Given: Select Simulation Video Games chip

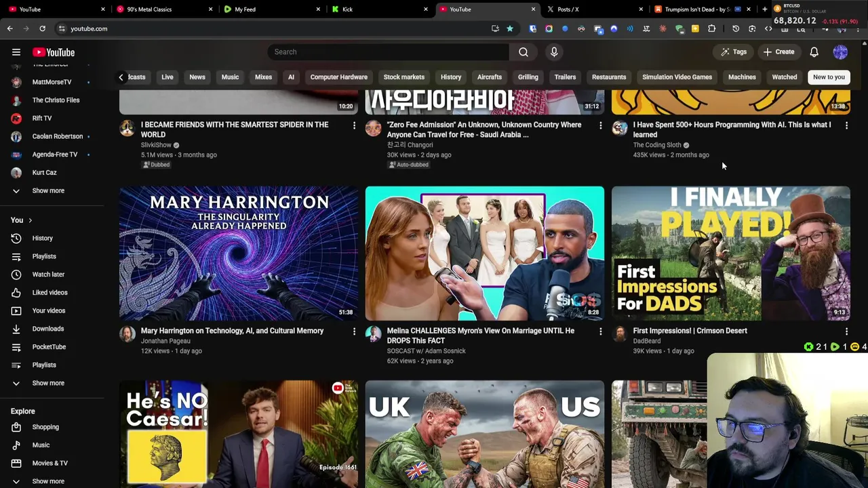Looking at the screenshot, I should 677,77.
